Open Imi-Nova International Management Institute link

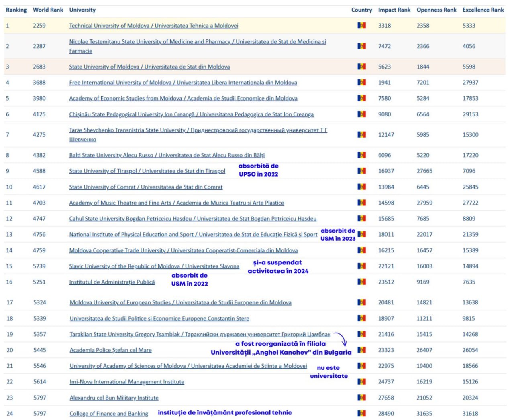127,382
